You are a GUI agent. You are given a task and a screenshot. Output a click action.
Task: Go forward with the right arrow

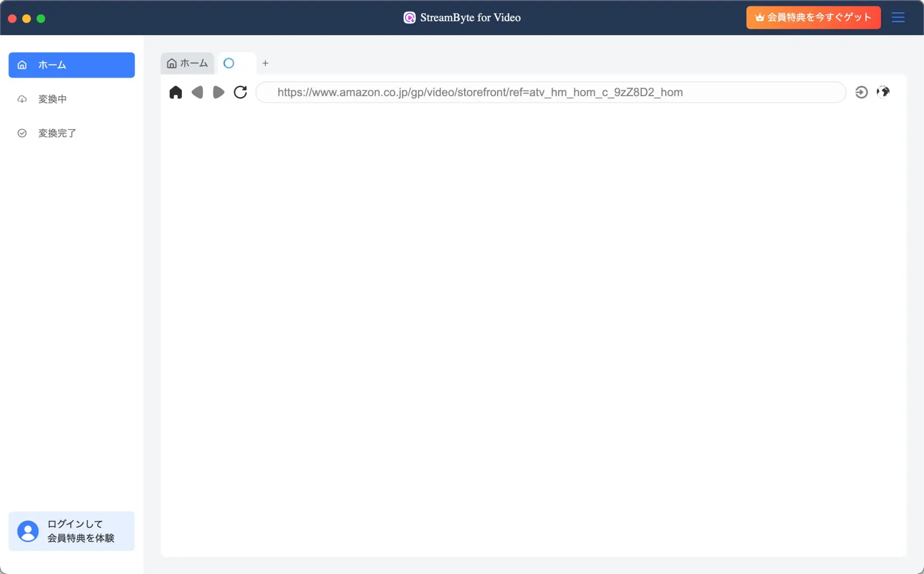(x=219, y=92)
